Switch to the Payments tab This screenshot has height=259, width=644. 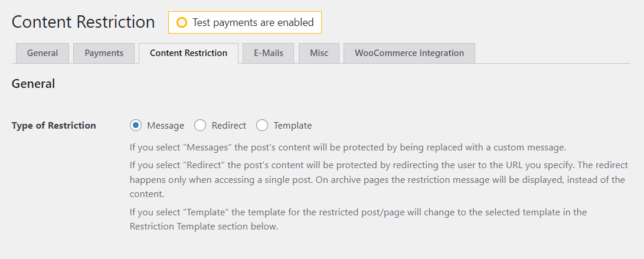[x=104, y=53]
